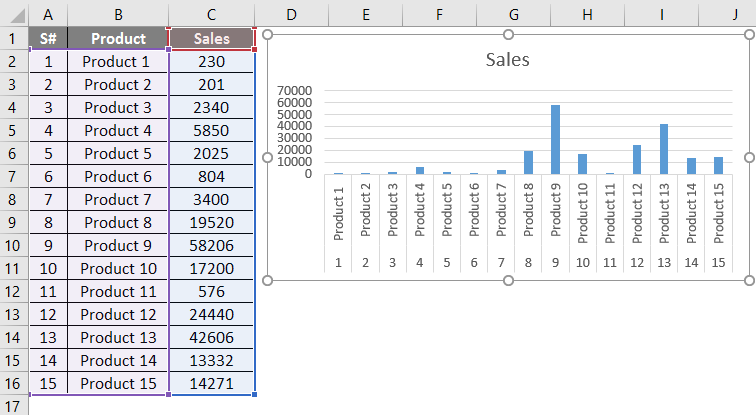Screen dimensions: 756x415
Task: Select column A header
Action: click(48, 15)
